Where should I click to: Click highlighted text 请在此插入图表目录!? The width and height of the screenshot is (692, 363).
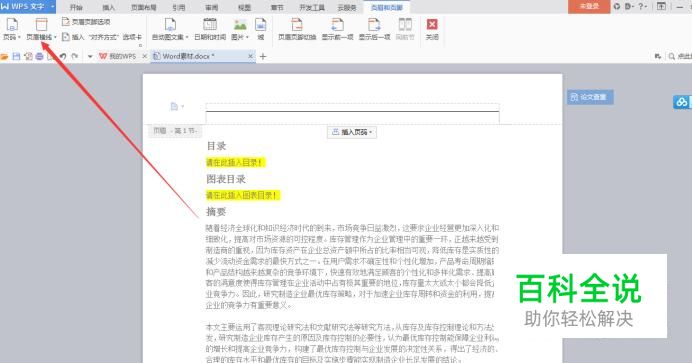click(x=243, y=195)
